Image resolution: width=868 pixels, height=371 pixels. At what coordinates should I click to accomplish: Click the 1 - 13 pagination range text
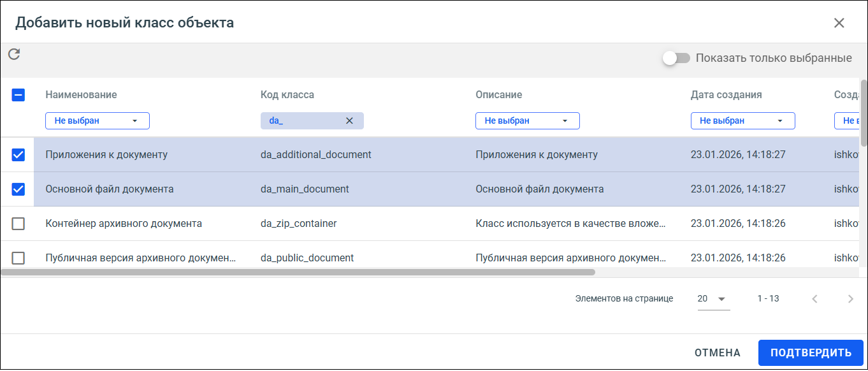point(768,298)
